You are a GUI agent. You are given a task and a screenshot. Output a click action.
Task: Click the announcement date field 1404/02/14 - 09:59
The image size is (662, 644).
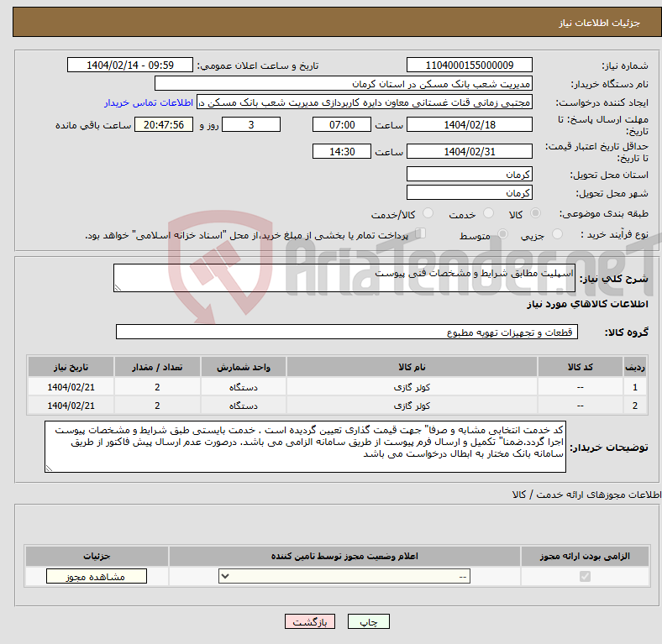130,65
